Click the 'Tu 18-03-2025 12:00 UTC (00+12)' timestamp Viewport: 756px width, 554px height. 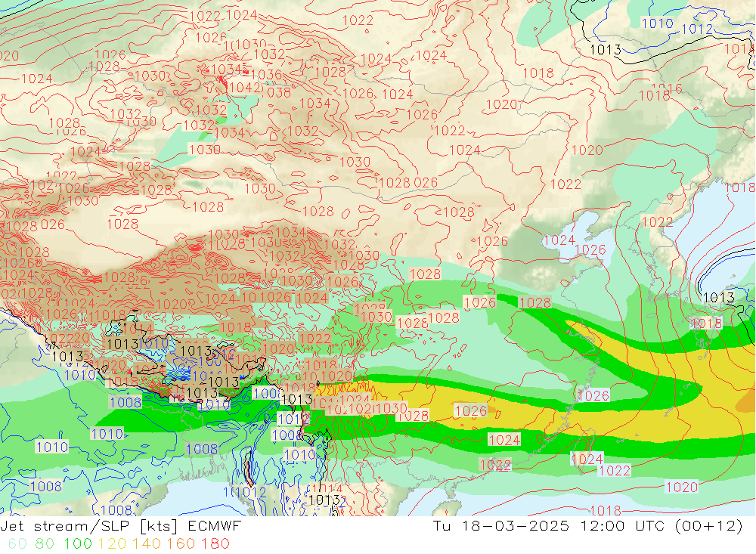click(x=587, y=525)
